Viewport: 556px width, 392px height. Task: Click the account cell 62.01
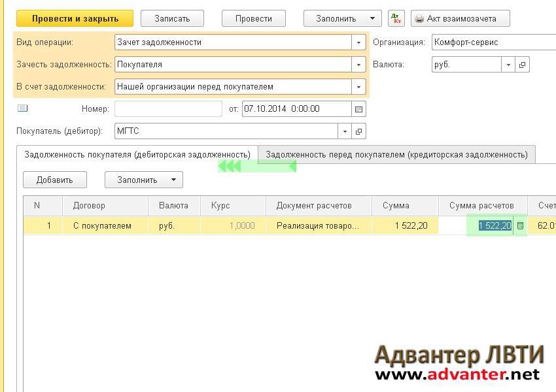tap(542, 225)
